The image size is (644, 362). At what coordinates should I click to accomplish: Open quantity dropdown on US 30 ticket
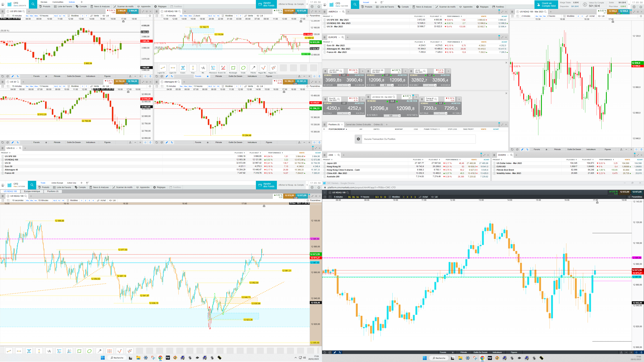coord(435,85)
